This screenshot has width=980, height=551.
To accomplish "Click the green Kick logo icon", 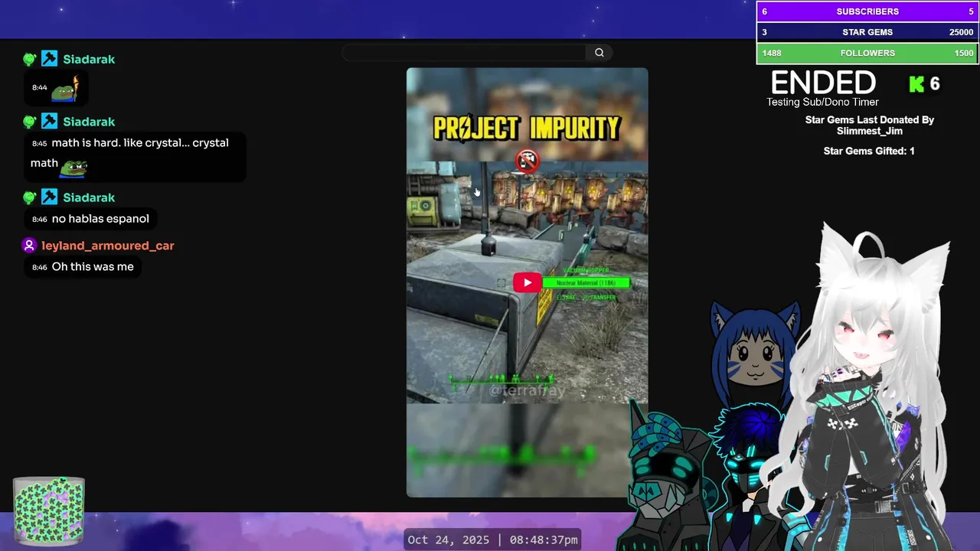I will [916, 84].
